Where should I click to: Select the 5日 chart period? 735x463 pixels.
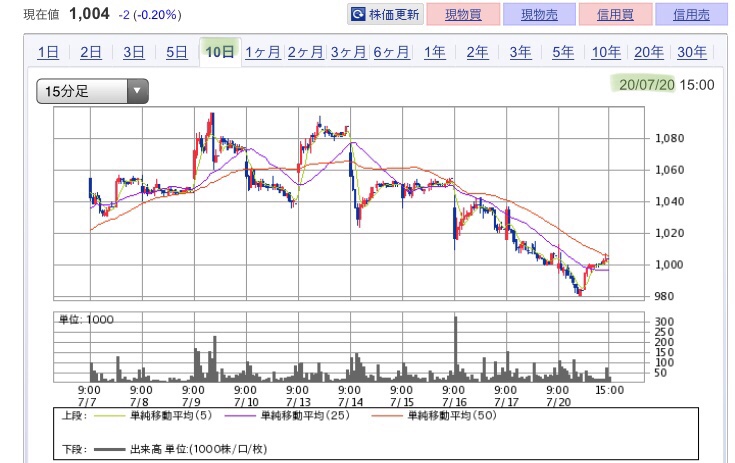tap(177, 52)
